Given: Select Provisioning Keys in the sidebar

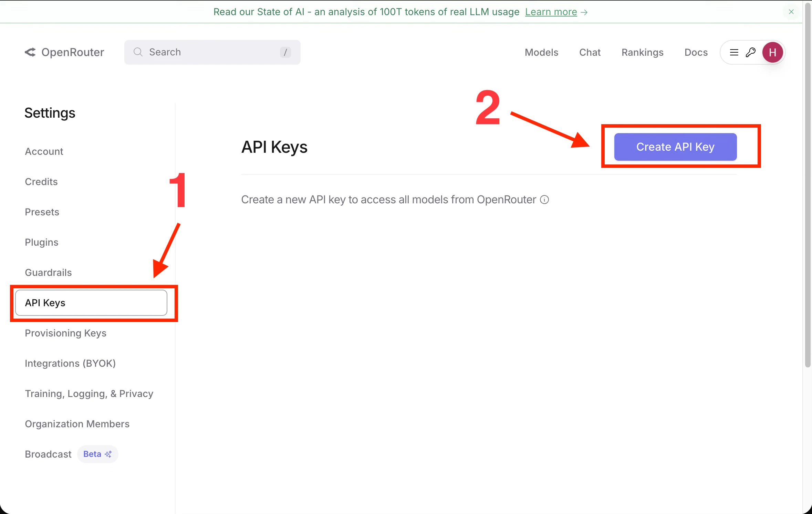Looking at the screenshot, I should click(65, 333).
